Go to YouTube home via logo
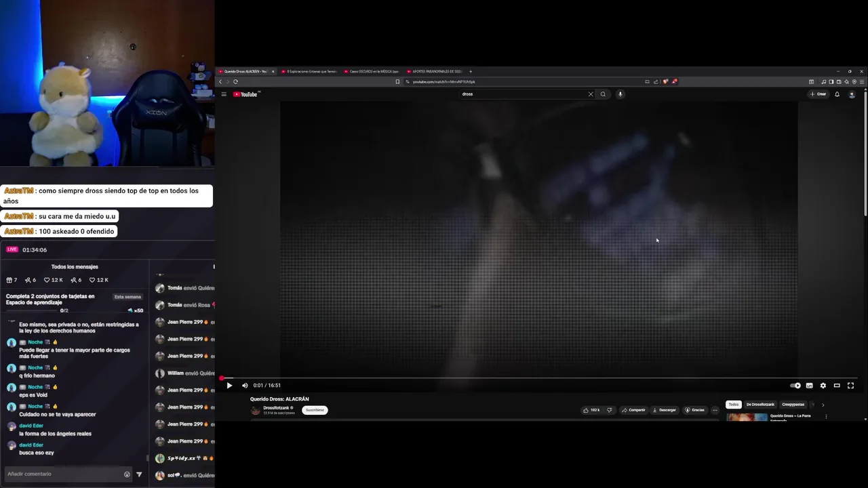868x488 pixels. (x=246, y=94)
